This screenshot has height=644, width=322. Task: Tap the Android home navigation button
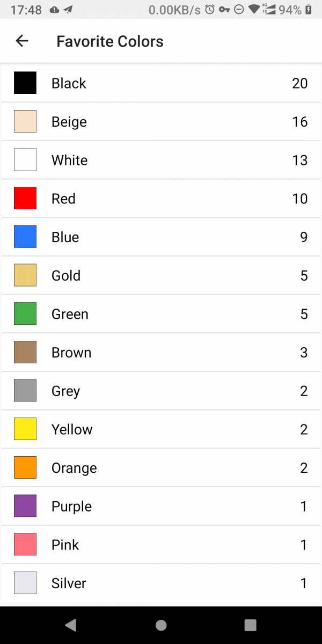(161, 625)
